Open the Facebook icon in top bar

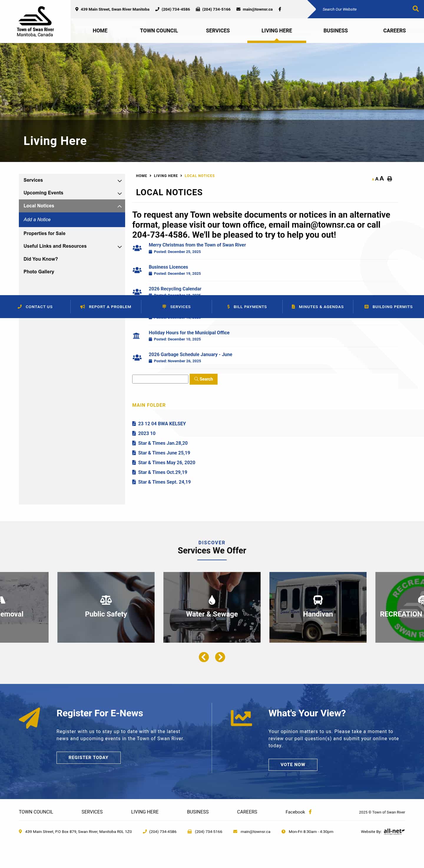279,9
